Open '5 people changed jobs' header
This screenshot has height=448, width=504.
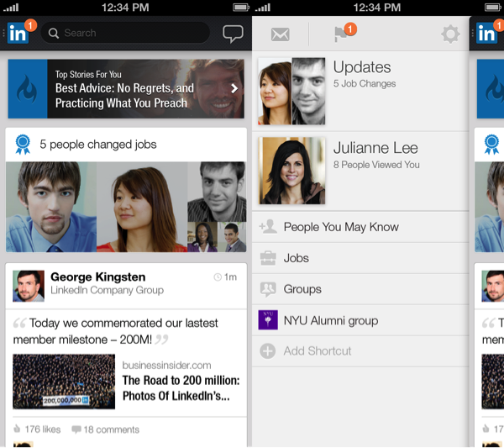pos(126,145)
